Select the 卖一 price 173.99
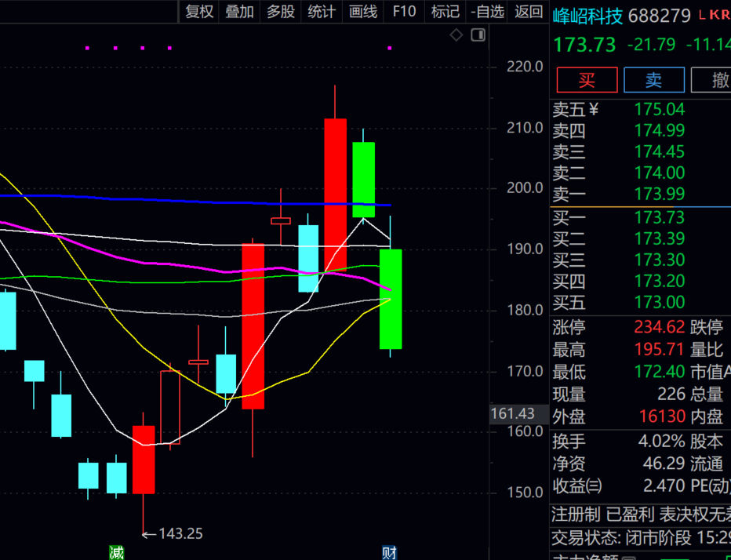This screenshot has height=560, width=731. coord(659,194)
